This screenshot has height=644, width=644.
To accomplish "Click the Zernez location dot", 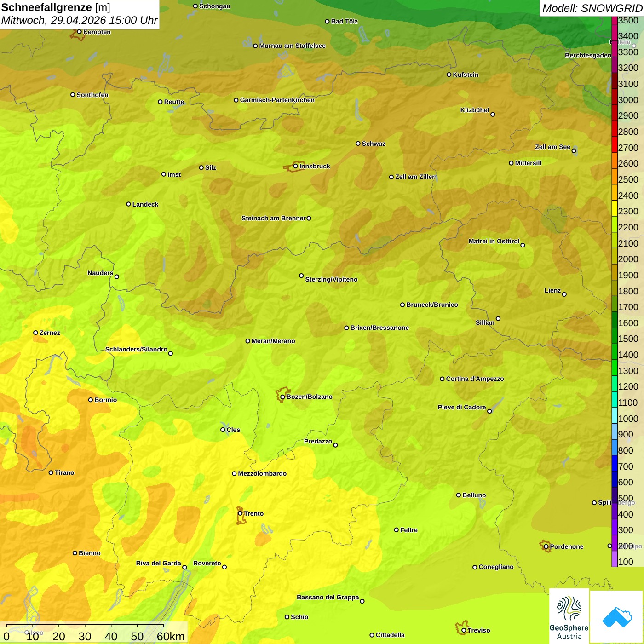I will [35, 333].
